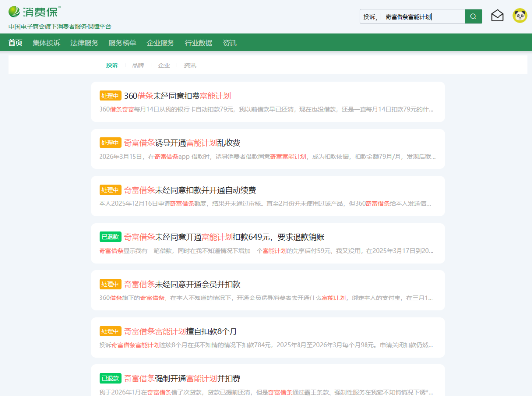Select 服务榜单 in the navigation bar
Image resolution: width=532 pixels, height=396 pixels.
pyautogui.click(x=122, y=43)
